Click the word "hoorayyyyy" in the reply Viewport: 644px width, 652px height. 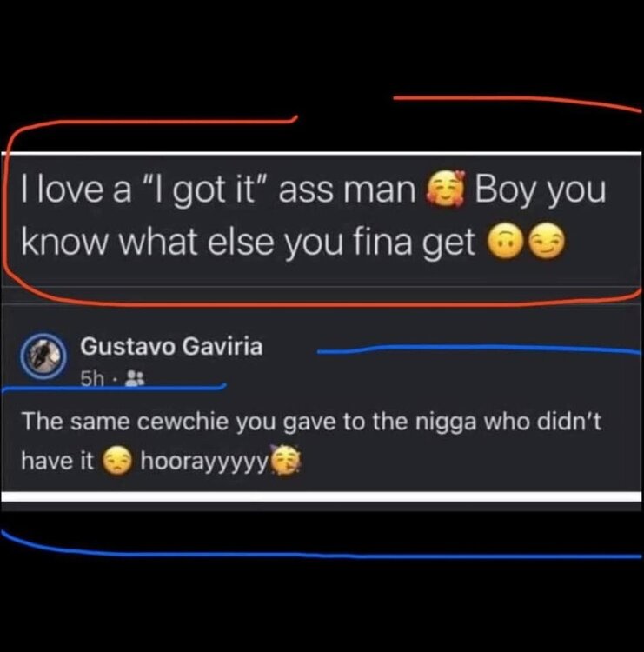tap(204, 462)
